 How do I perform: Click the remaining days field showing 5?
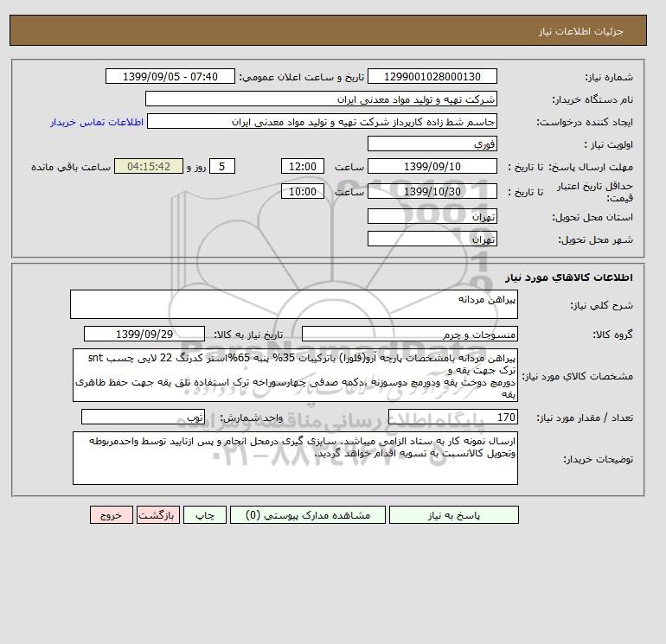(x=222, y=167)
